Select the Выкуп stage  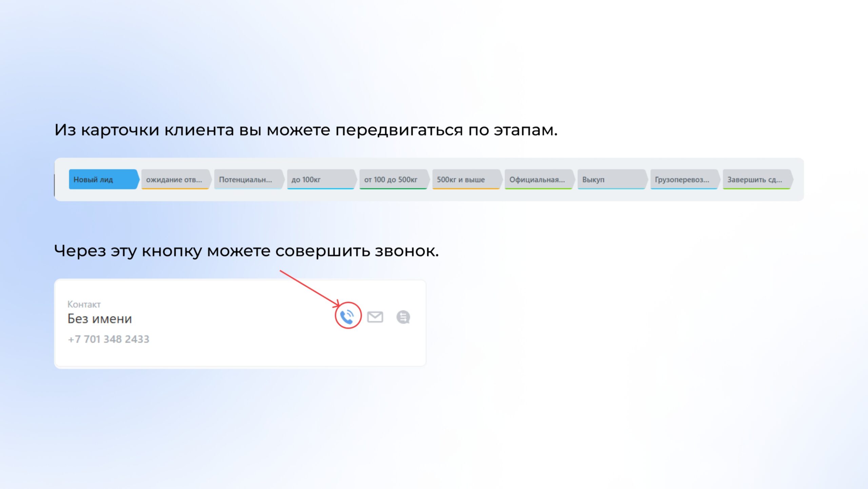(x=612, y=180)
